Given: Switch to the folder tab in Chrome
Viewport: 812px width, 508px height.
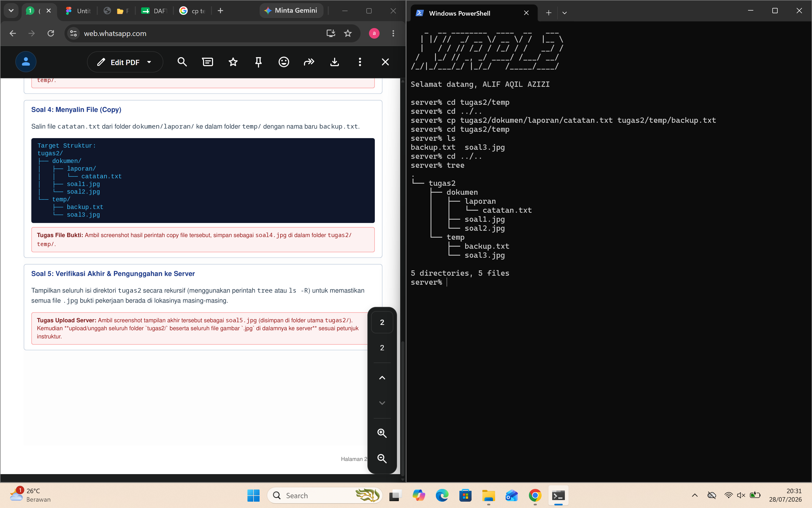Looking at the screenshot, I should [116, 11].
